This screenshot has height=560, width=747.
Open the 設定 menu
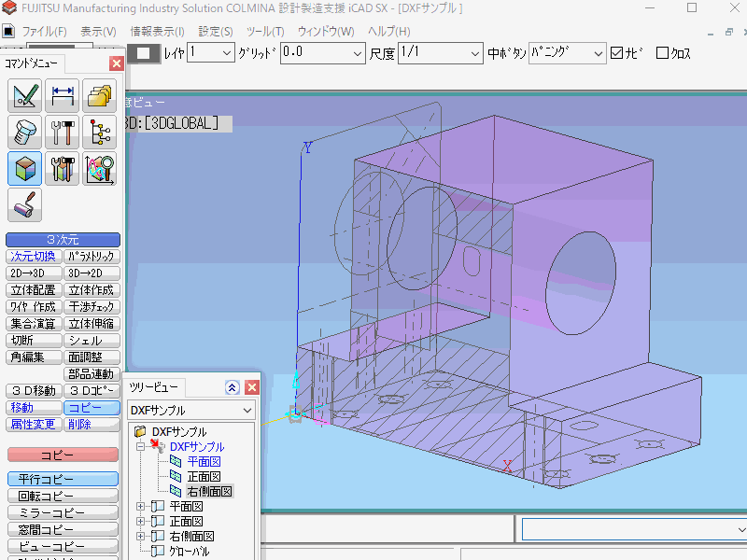tap(214, 30)
